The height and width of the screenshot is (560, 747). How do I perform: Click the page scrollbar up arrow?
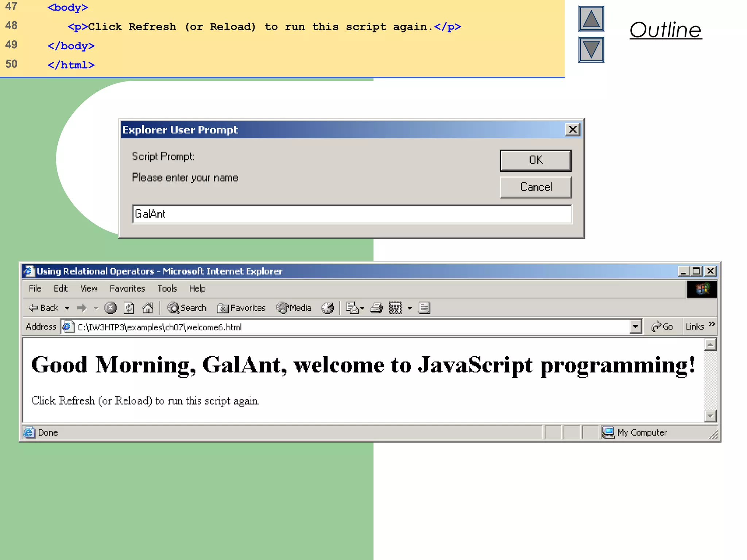[710, 345]
